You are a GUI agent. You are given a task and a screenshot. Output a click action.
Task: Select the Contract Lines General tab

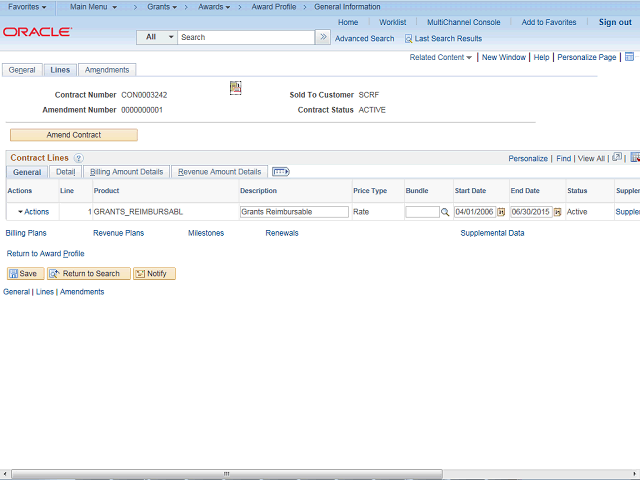point(27,172)
